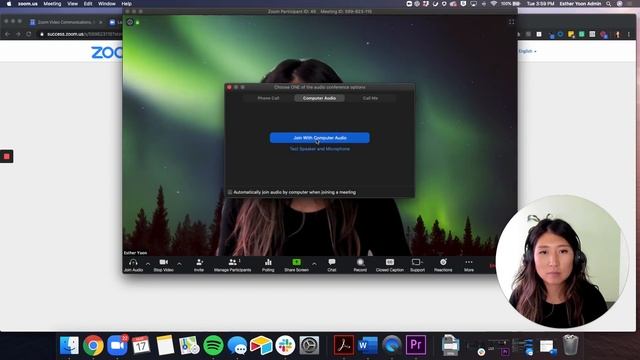Screen dimensions: 640x360
Task: Open Zoom app from Dock
Action: 117,345
